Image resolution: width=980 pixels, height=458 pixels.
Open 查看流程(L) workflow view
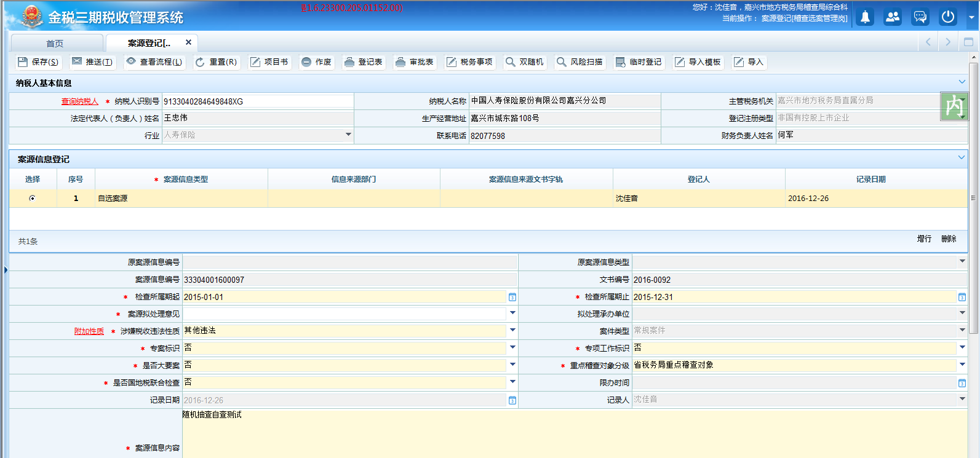click(154, 62)
